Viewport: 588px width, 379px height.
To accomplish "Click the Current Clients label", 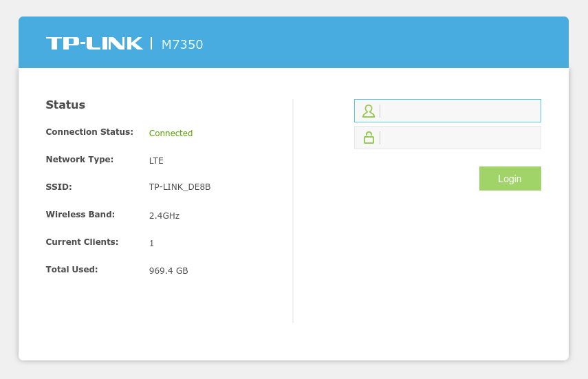I will [x=82, y=242].
